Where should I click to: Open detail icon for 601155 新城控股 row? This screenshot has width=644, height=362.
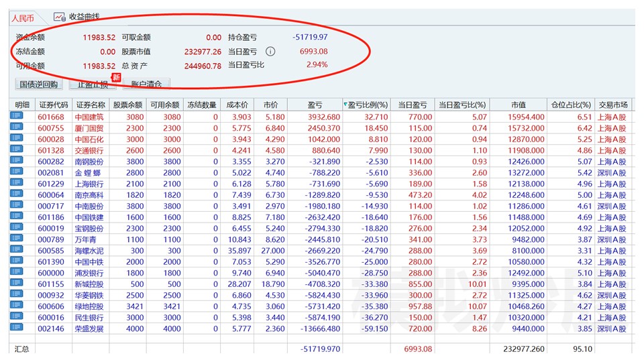16,282
